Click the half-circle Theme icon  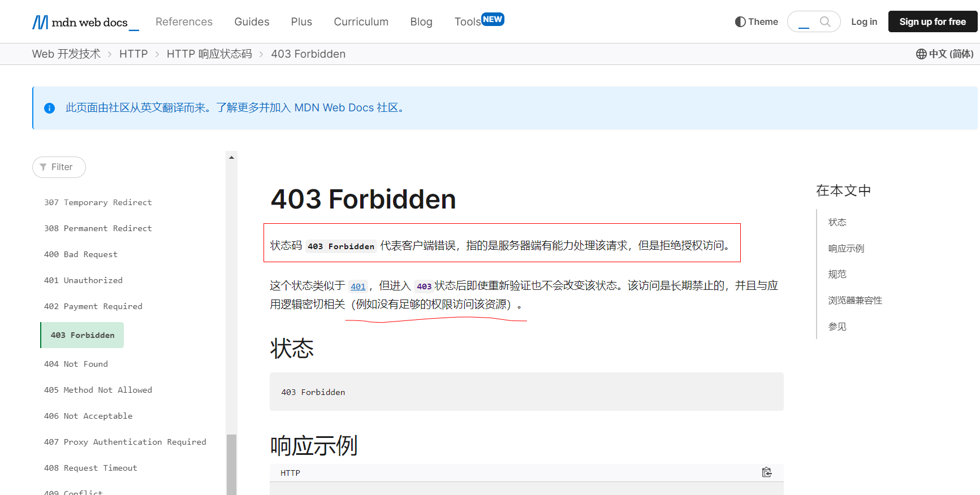[740, 21]
